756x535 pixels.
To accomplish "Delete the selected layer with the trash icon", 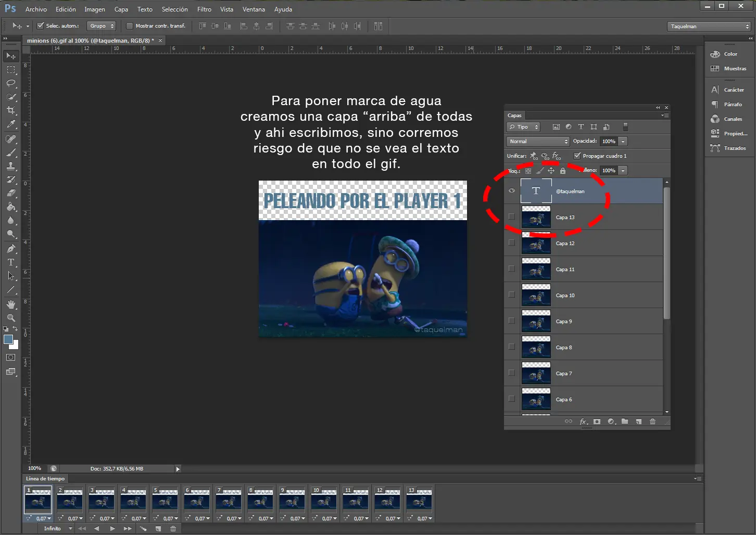I will click(652, 422).
